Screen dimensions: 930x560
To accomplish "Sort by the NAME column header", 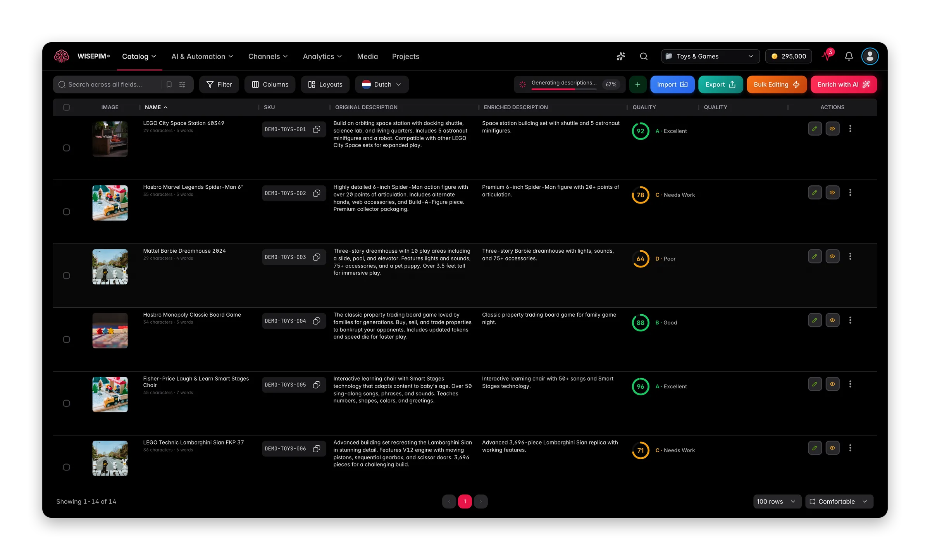I will [x=156, y=107].
